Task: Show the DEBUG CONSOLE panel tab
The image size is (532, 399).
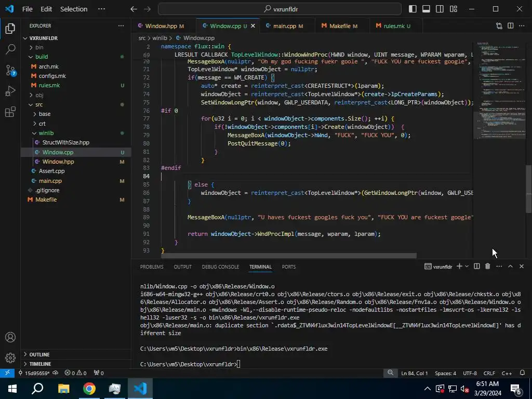Action: point(220,267)
